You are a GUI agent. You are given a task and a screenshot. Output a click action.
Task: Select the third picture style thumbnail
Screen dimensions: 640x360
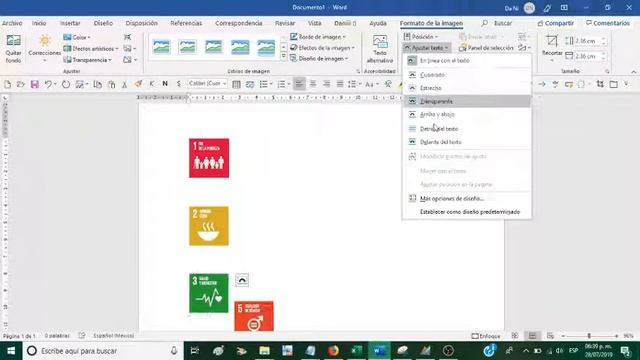(x=213, y=47)
